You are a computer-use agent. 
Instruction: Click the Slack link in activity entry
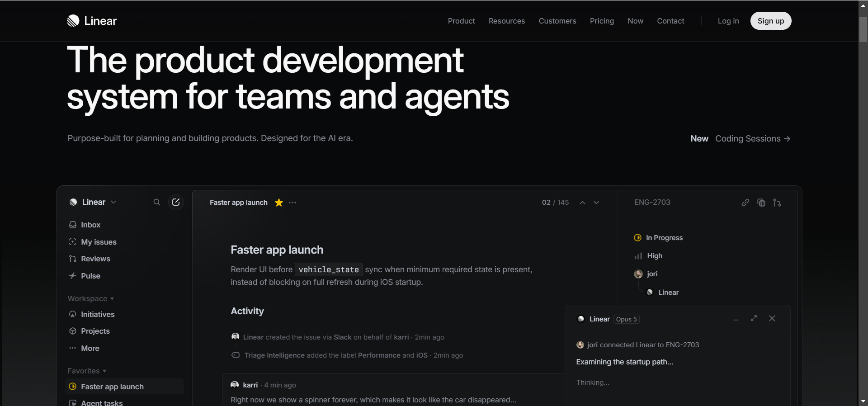(343, 337)
